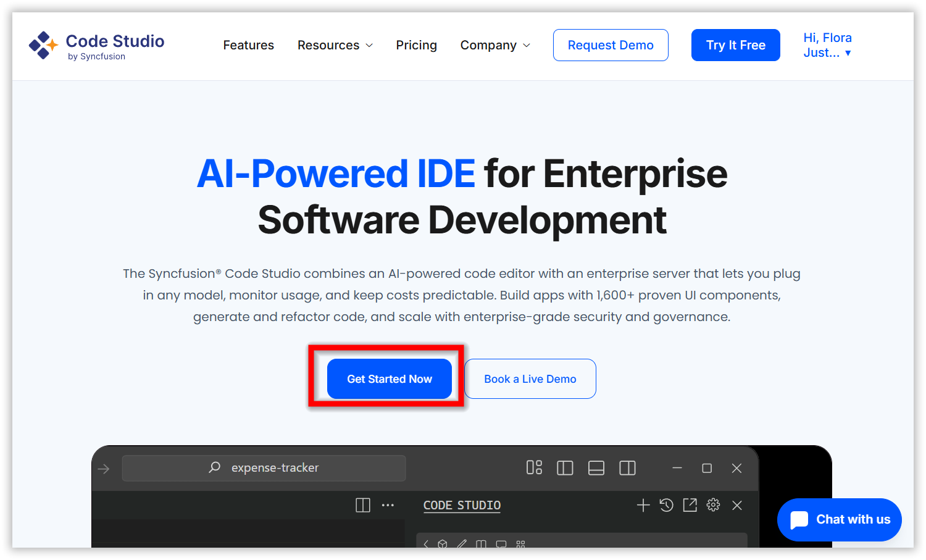
Task: Click the forward navigation arrow
Action: pyautogui.click(x=104, y=469)
